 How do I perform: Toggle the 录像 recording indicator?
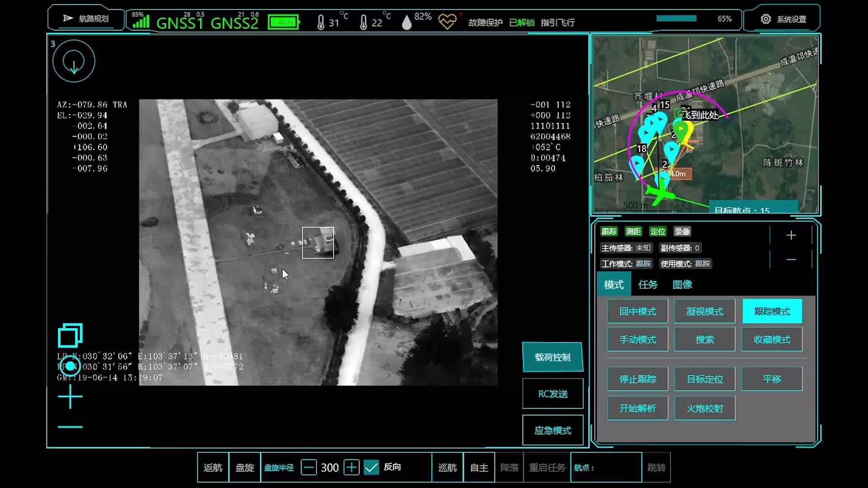682,232
